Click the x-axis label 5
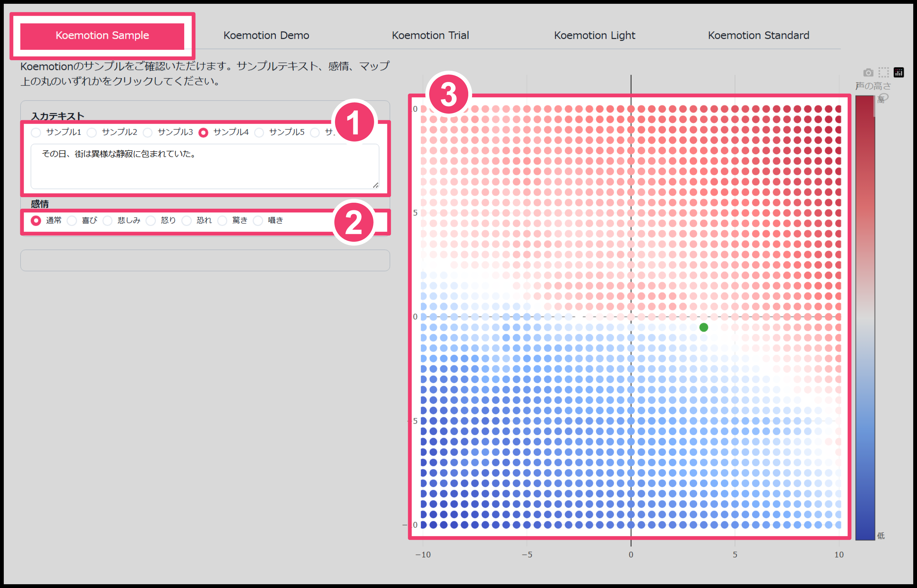 pyautogui.click(x=735, y=554)
